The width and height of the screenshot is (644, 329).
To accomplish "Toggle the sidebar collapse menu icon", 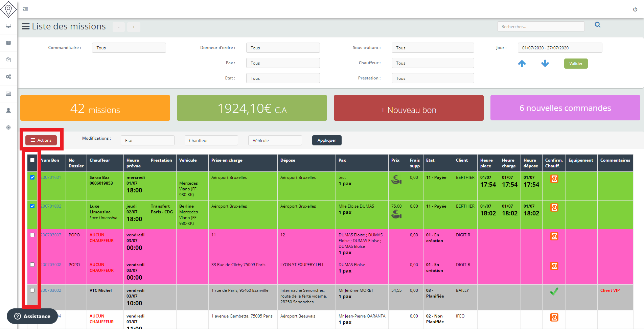I will (x=25, y=9).
